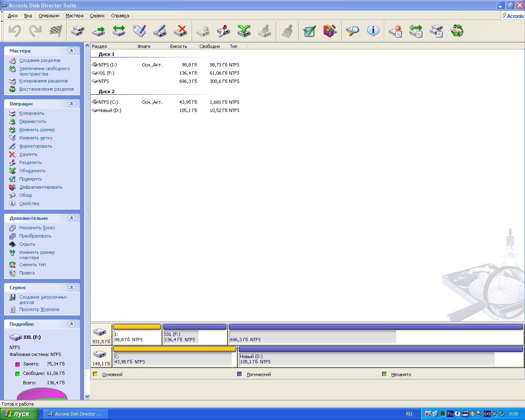Open Просмотр Журнала sidebar link

pos(39,309)
